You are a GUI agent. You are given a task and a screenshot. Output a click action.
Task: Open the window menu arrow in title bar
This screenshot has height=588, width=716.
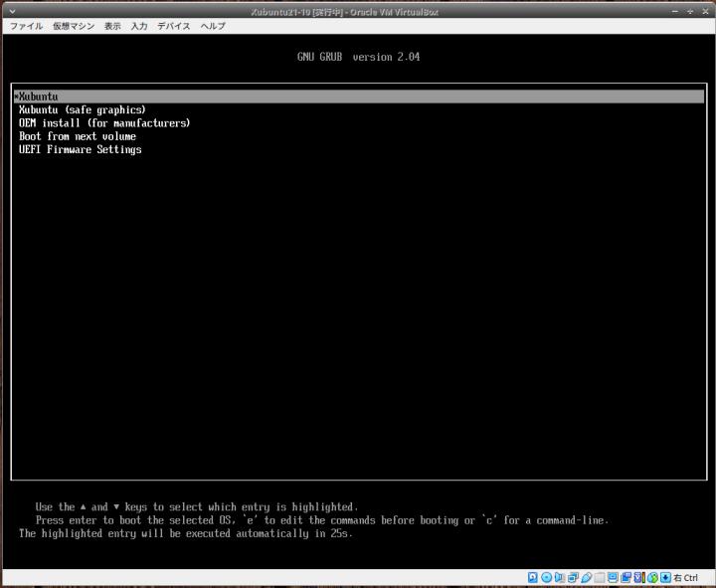(x=12, y=11)
